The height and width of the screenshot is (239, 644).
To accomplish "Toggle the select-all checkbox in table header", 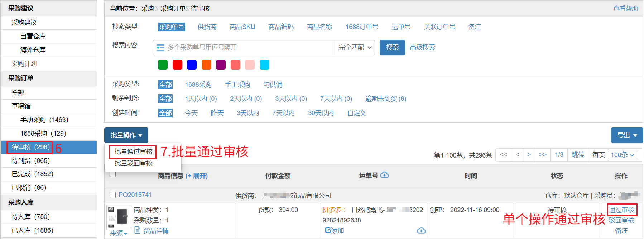I will [112, 174].
